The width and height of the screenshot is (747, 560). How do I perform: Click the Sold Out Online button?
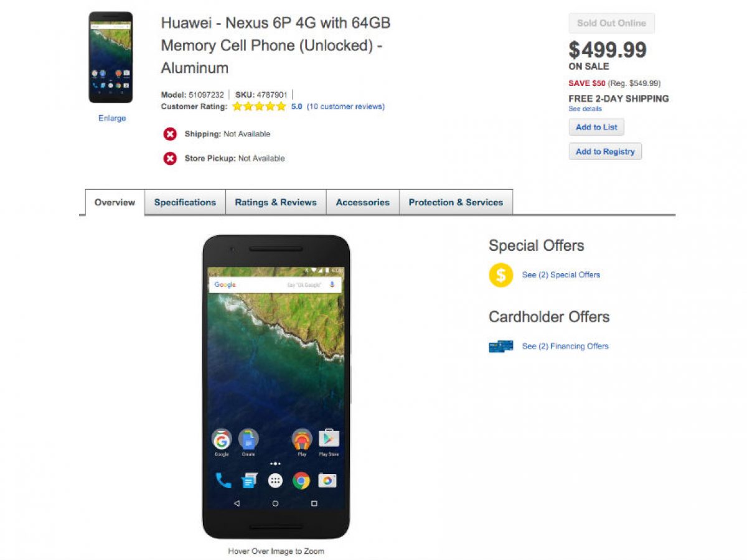(611, 23)
